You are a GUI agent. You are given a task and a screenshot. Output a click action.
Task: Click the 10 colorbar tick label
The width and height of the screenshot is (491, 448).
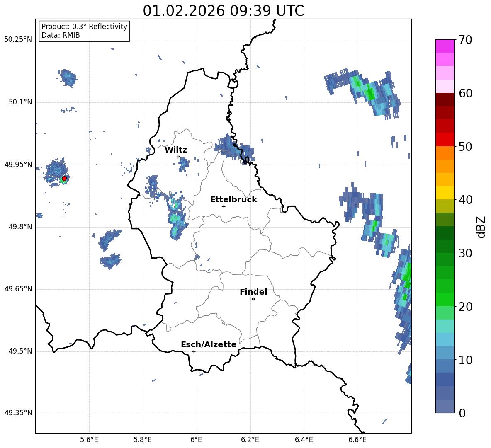pyautogui.click(x=465, y=360)
